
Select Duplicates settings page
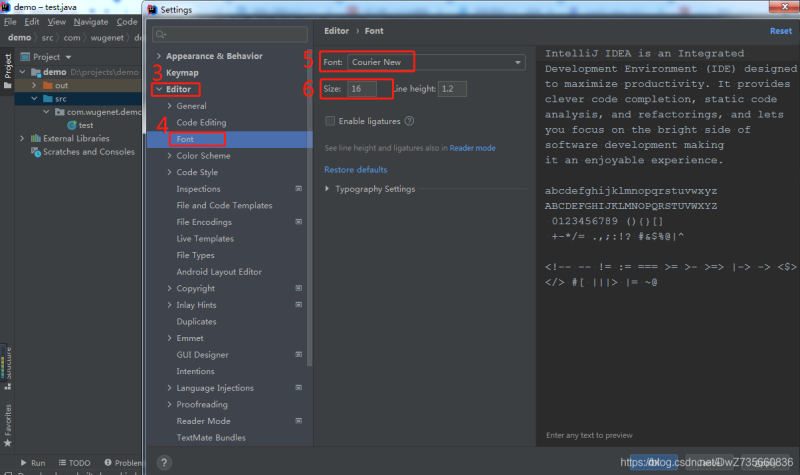[x=196, y=321]
